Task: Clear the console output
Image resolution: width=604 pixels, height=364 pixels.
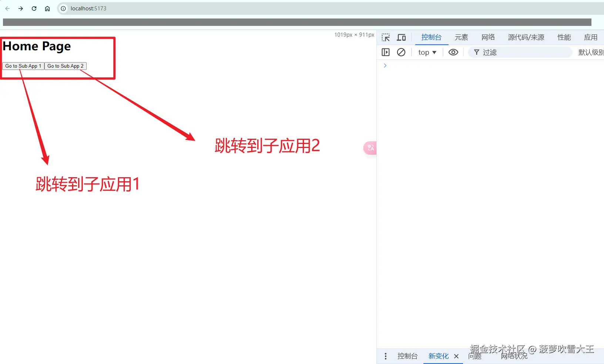Action: pyautogui.click(x=401, y=52)
